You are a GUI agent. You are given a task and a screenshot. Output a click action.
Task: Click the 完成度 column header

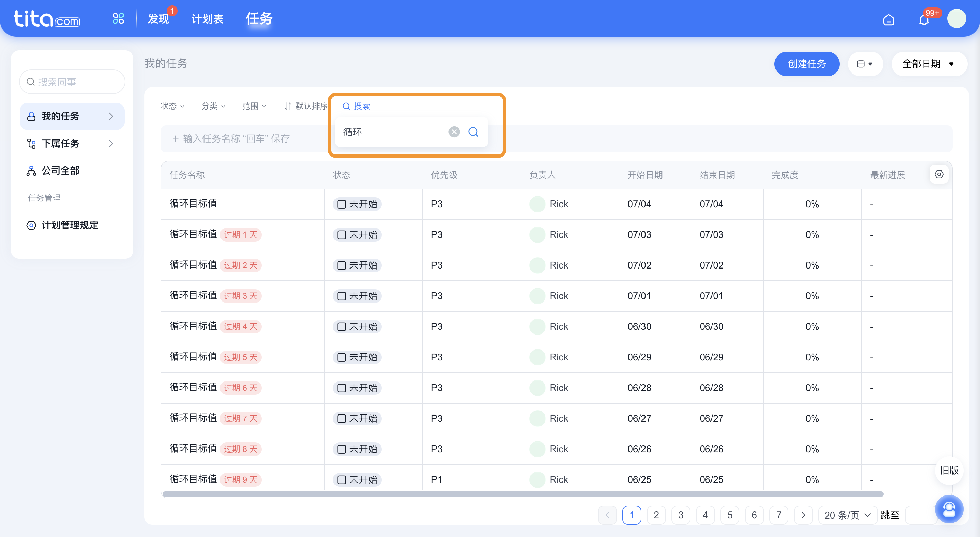point(785,175)
